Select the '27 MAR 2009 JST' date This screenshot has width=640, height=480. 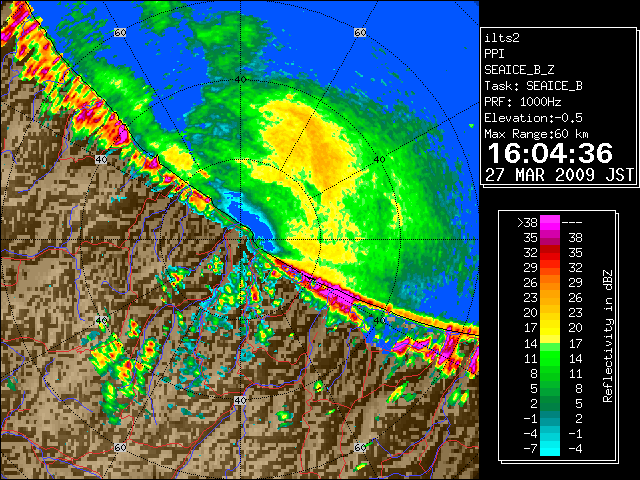[x=560, y=175]
